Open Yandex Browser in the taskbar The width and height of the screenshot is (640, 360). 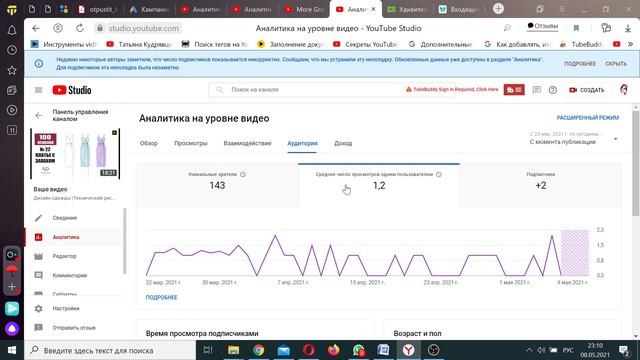(408, 350)
